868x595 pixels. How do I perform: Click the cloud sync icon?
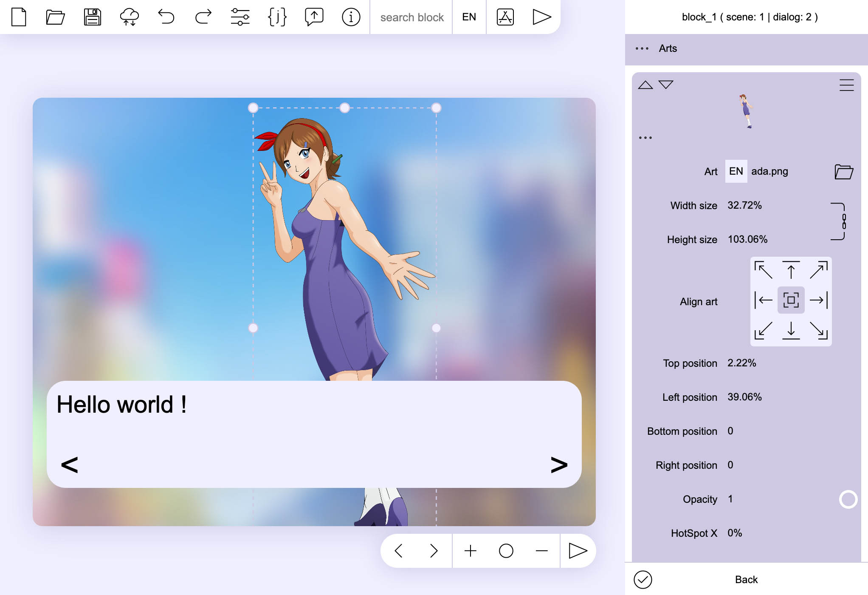(x=129, y=17)
